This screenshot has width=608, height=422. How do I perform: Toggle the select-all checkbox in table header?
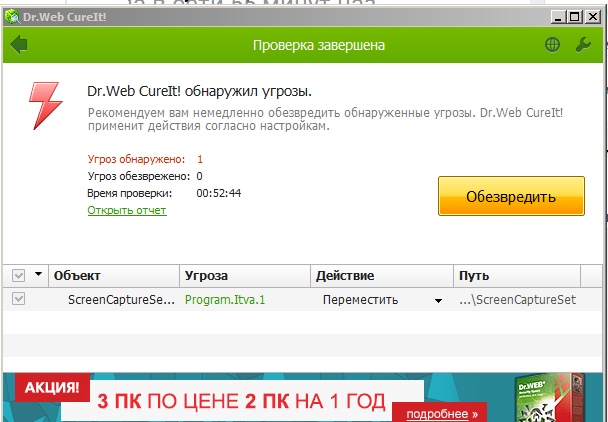(x=18, y=276)
